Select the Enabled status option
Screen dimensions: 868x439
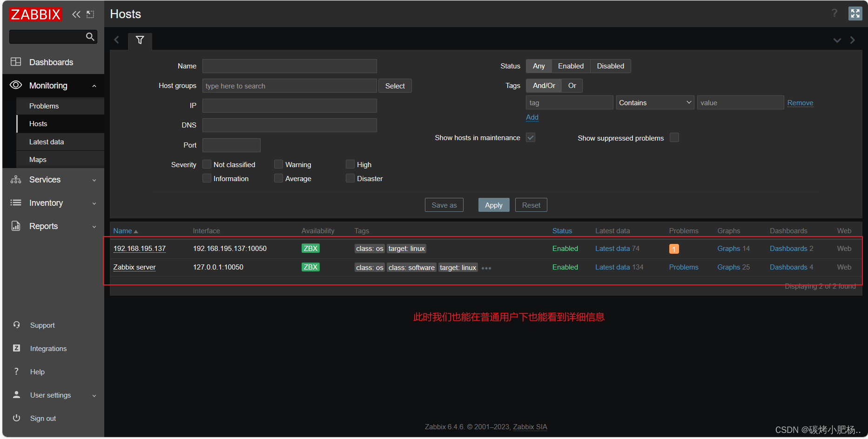571,66
